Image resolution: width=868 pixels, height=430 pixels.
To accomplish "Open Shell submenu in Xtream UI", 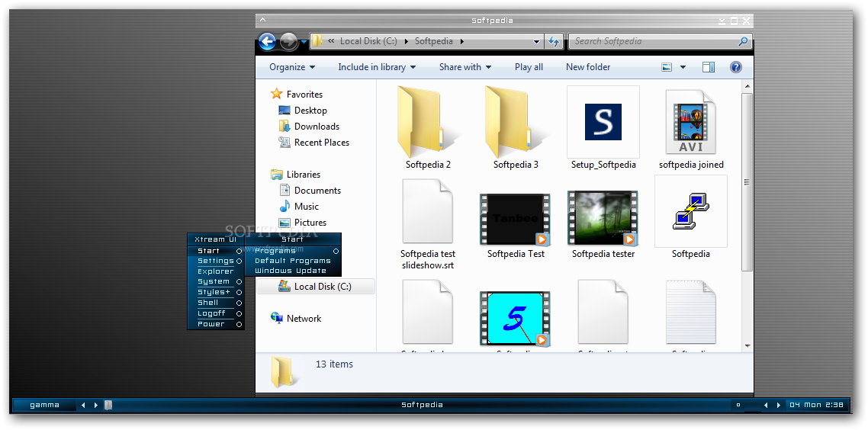I will point(215,302).
